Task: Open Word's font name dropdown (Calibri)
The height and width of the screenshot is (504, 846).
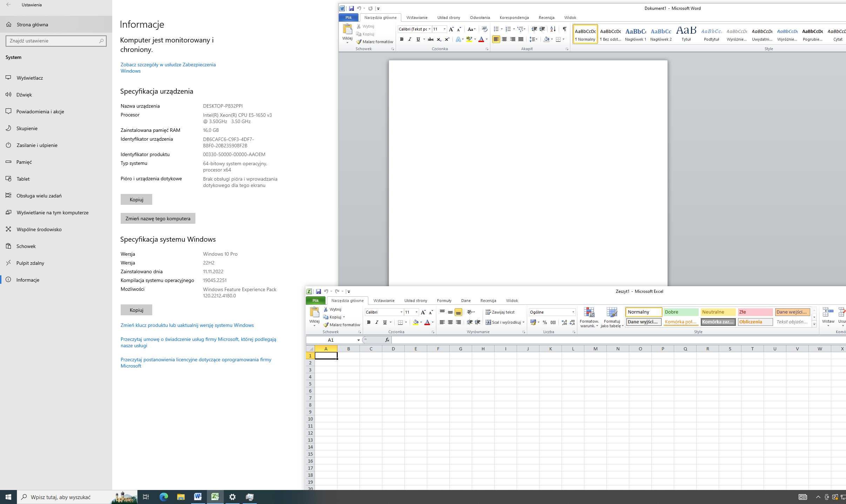Action: coord(429,29)
